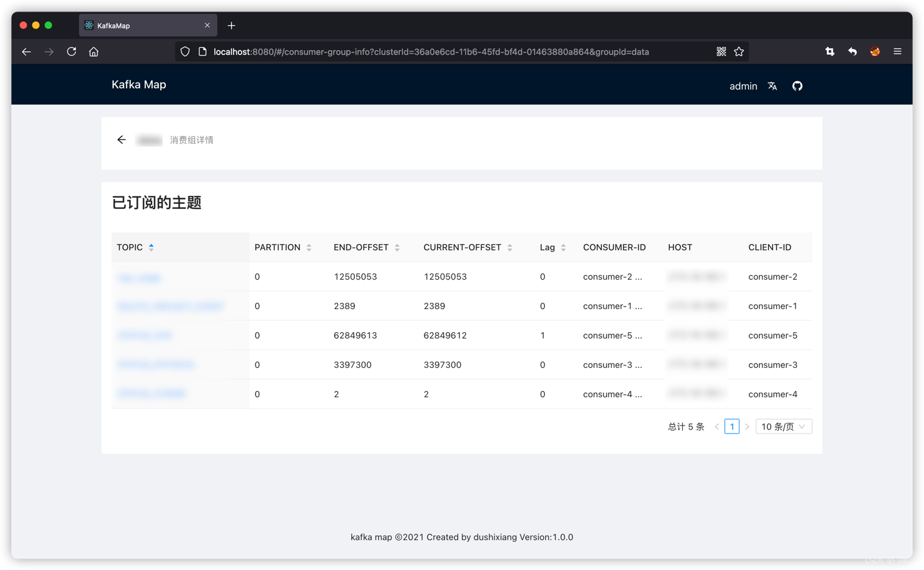Click the Kafka Map logo title
Image resolution: width=924 pixels, height=570 pixels.
point(139,84)
